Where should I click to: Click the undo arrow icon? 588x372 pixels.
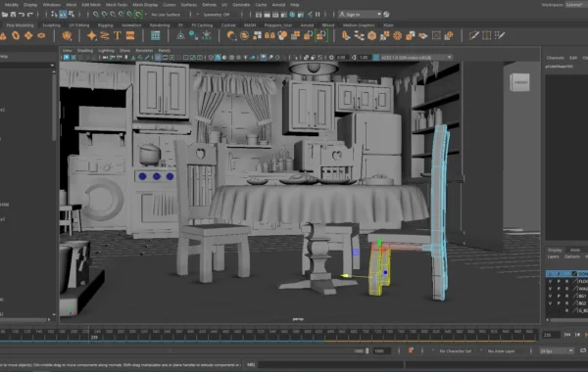[22, 15]
